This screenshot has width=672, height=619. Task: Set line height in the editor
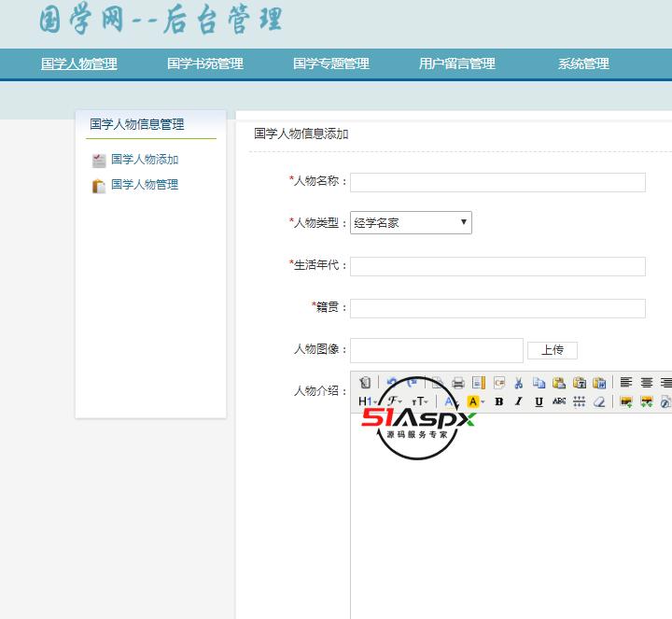point(579,401)
